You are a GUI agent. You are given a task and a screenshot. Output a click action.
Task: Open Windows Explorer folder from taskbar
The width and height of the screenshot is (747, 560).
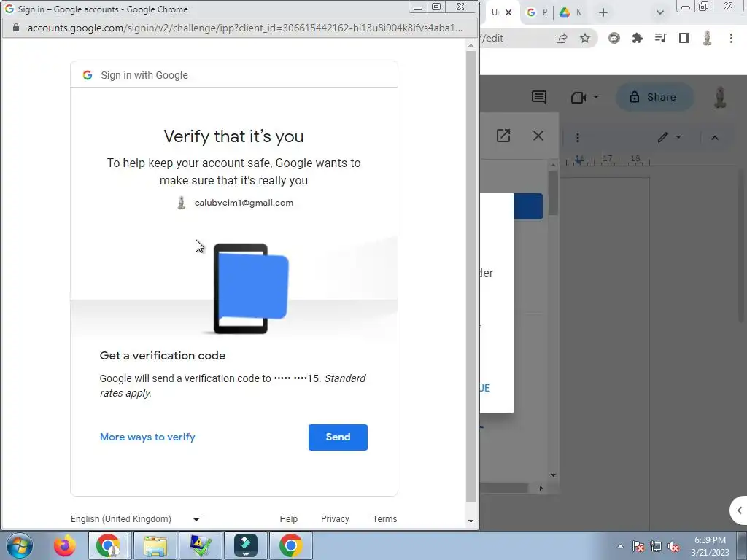pos(155,545)
